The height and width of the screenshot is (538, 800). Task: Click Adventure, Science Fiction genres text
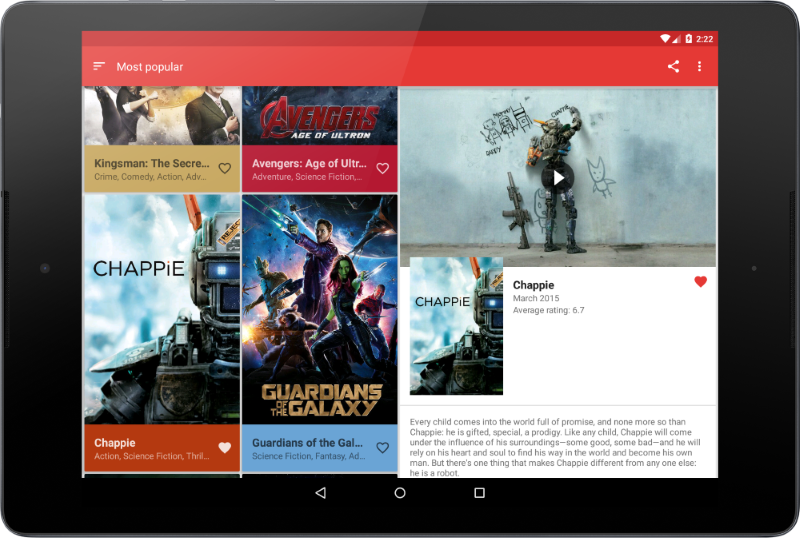(307, 177)
